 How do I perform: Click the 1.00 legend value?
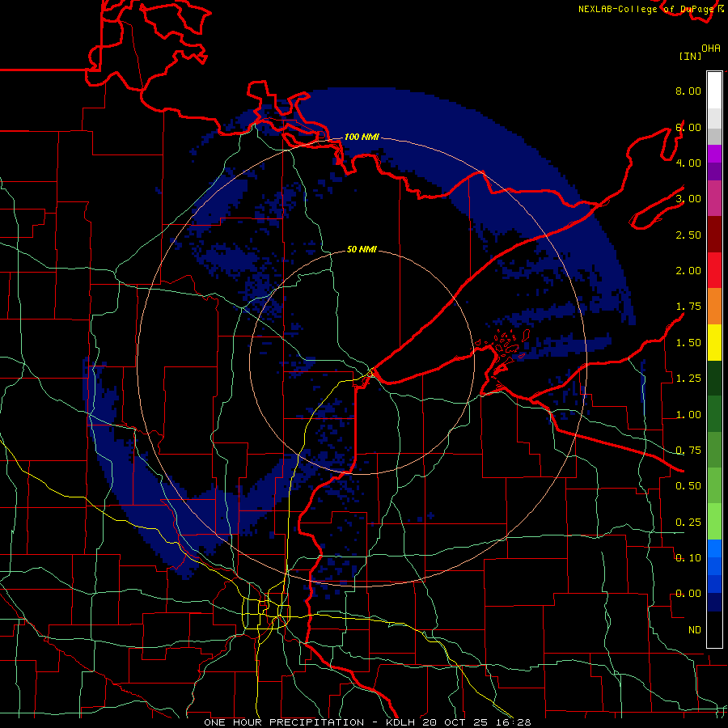[x=688, y=415]
